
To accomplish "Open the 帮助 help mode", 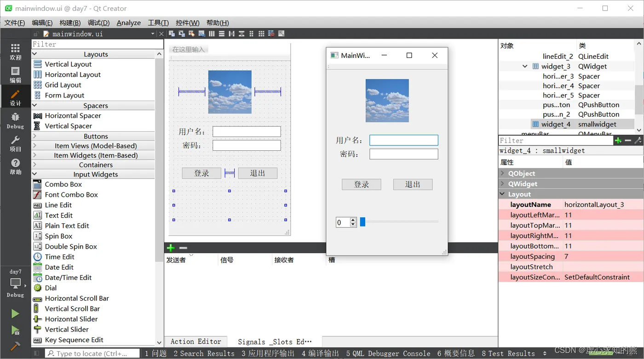I will pyautogui.click(x=15, y=166).
